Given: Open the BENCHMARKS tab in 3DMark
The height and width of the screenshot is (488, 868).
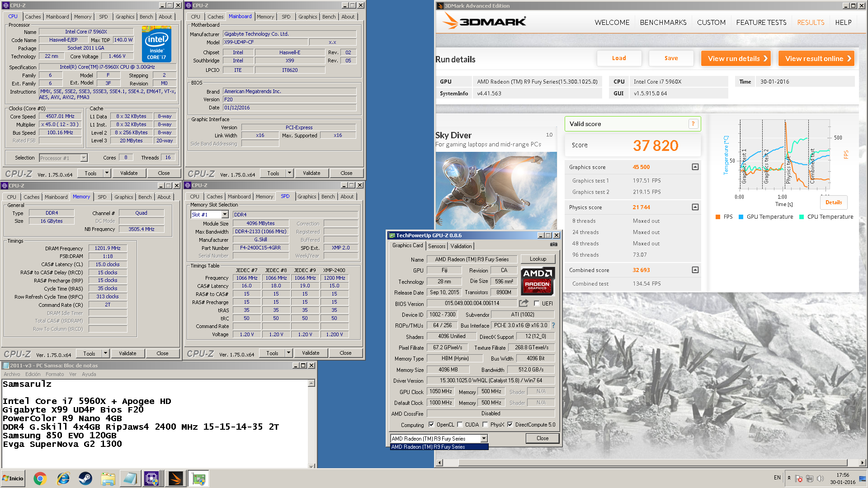Looking at the screenshot, I should (x=663, y=23).
